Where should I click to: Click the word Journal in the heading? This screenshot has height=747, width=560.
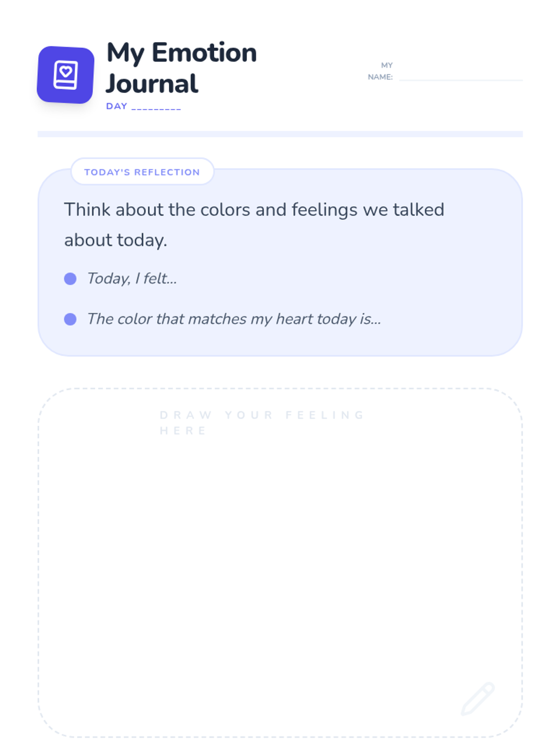coord(152,84)
